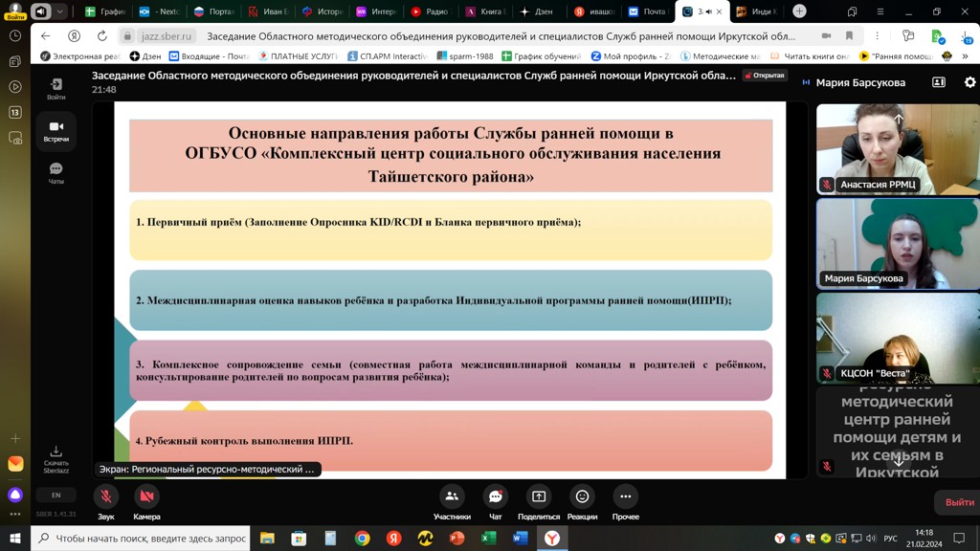The height and width of the screenshot is (551, 980).
Task: Click the Войти sign-in sidebar icon
Action: click(56, 86)
